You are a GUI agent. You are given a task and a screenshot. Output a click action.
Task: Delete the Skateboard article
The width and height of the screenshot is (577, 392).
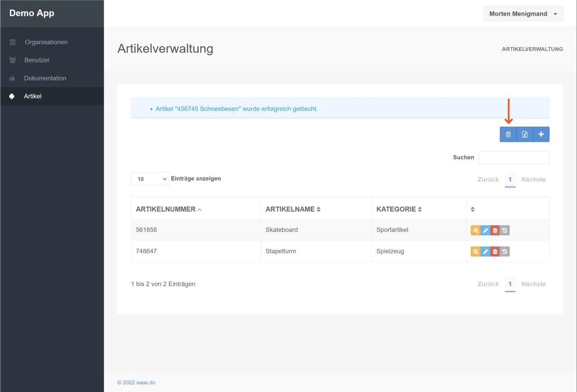[x=495, y=230]
